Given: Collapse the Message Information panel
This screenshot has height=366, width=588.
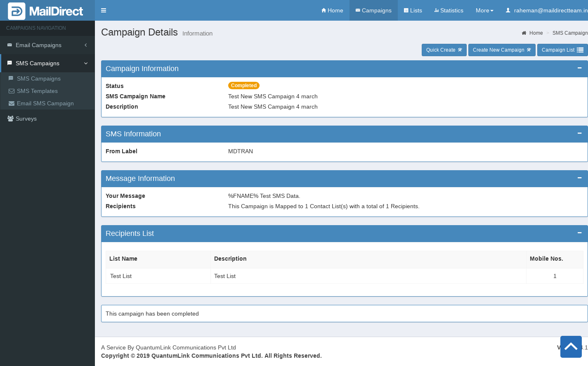Looking at the screenshot, I should coord(579,178).
